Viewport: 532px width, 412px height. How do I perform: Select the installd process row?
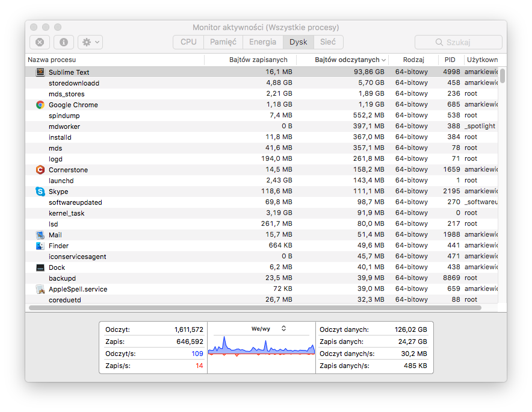coord(262,137)
